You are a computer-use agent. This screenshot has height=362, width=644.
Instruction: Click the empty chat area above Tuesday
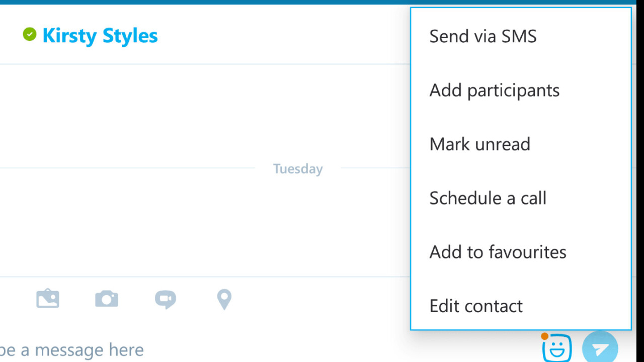(x=201, y=116)
